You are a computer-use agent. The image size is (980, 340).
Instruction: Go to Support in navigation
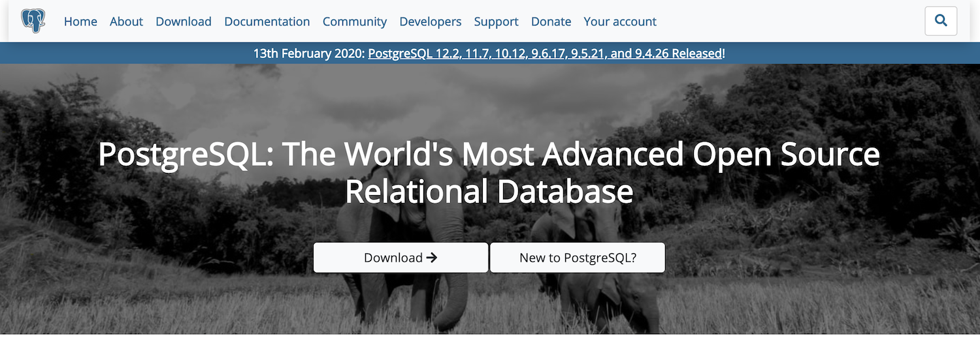(496, 22)
